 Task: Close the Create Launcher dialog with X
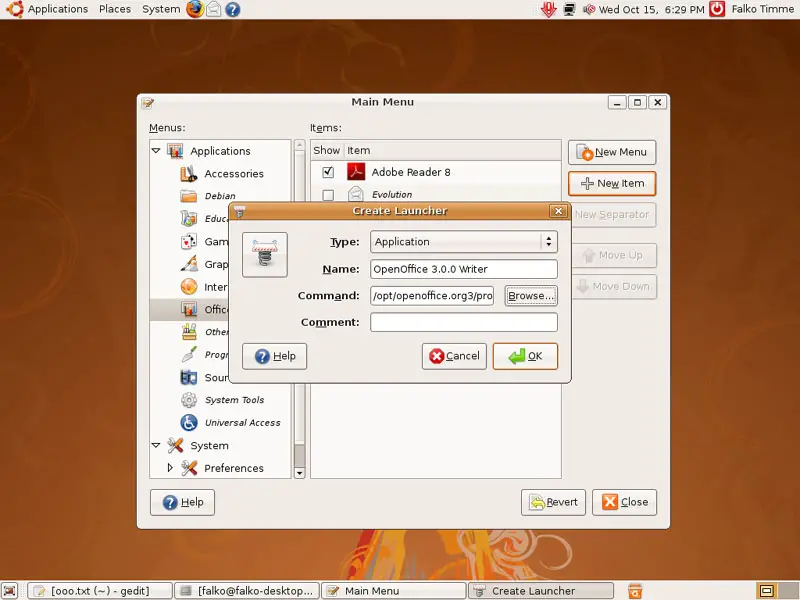pyautogui.click(x=558, y=211)
